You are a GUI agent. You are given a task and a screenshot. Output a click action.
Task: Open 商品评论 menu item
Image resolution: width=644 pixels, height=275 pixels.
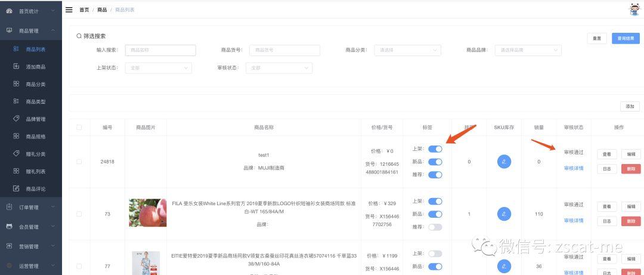coord(31,189)
